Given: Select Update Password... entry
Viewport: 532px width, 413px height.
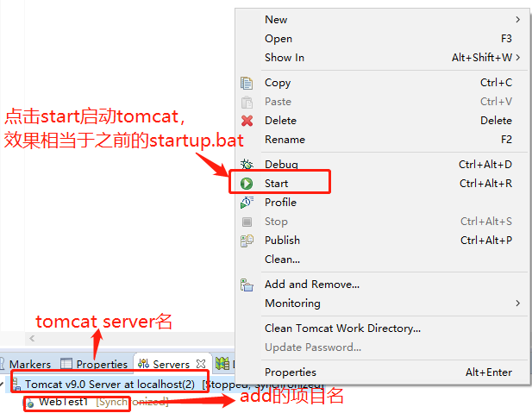Looking at the screenshot, I should click(x=383, y=347).
